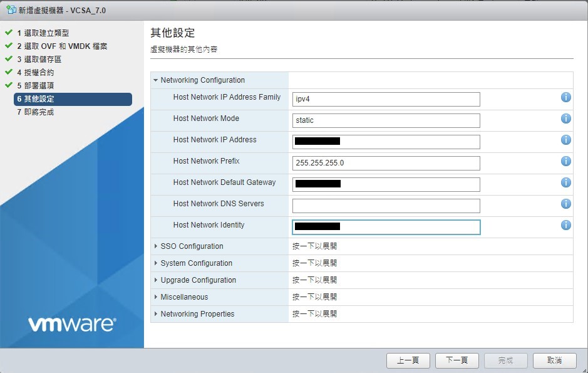
Task: Go to step 5 部署選項
Action: 35,85
